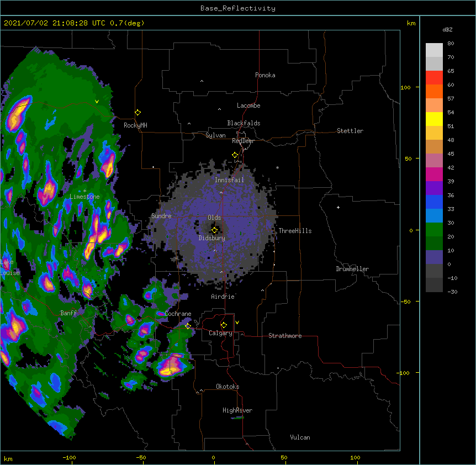Viewport: 476px width, 465px height.
Task: Select the red 65 dBZ legend swatch
Action: click(x=434, y=78)
